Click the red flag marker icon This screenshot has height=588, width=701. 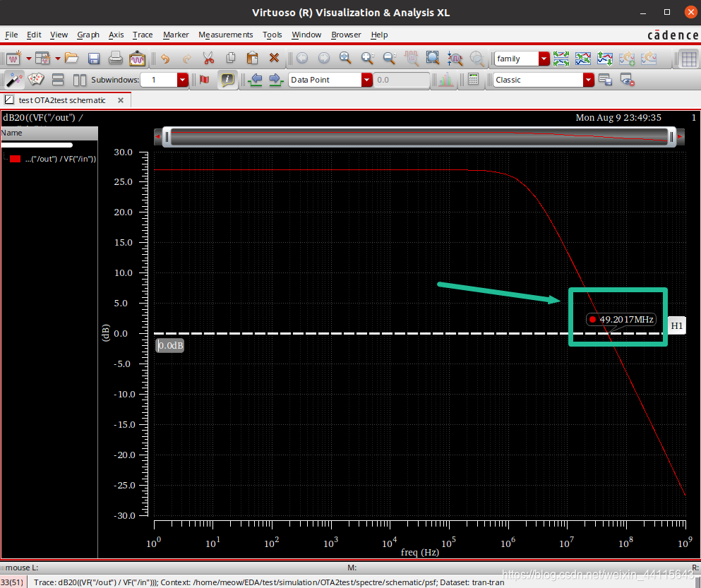pos(204,80)
